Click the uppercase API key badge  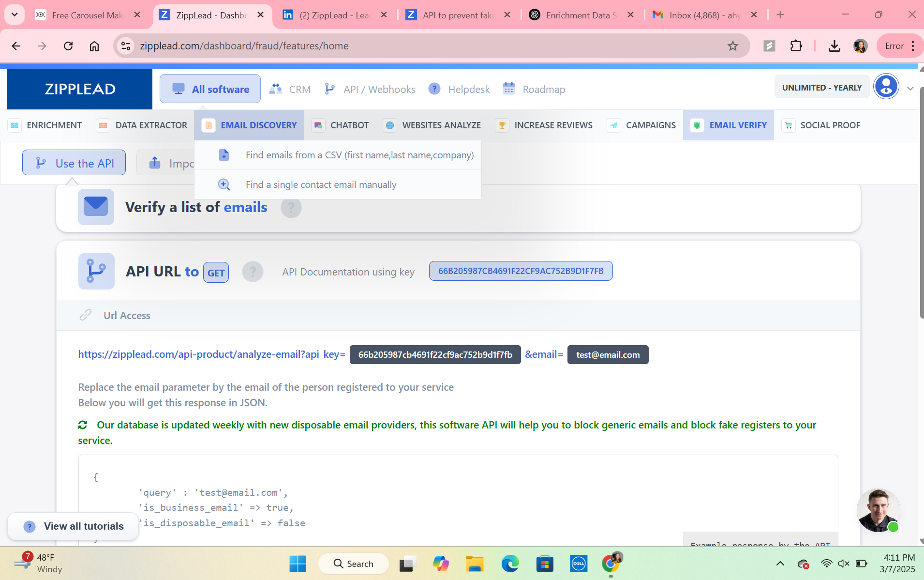[x=521, y=271]
